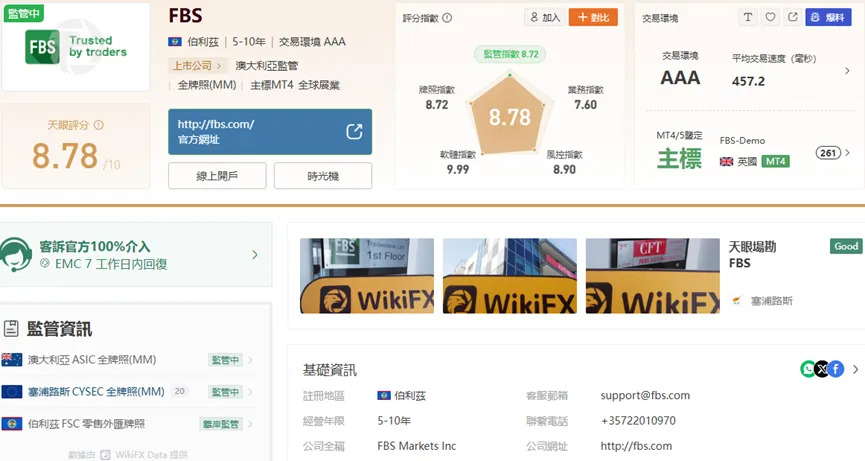Click the support@fbs.com email

[645, 395]
